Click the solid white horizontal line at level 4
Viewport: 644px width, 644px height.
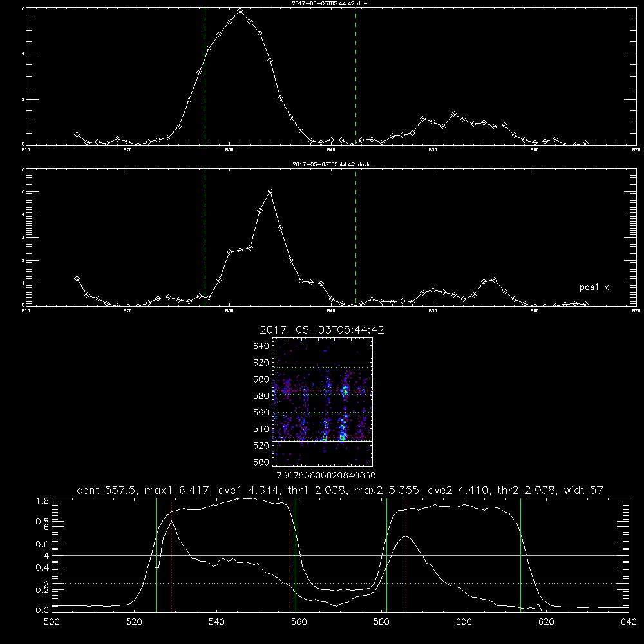(x=340, y=555)
